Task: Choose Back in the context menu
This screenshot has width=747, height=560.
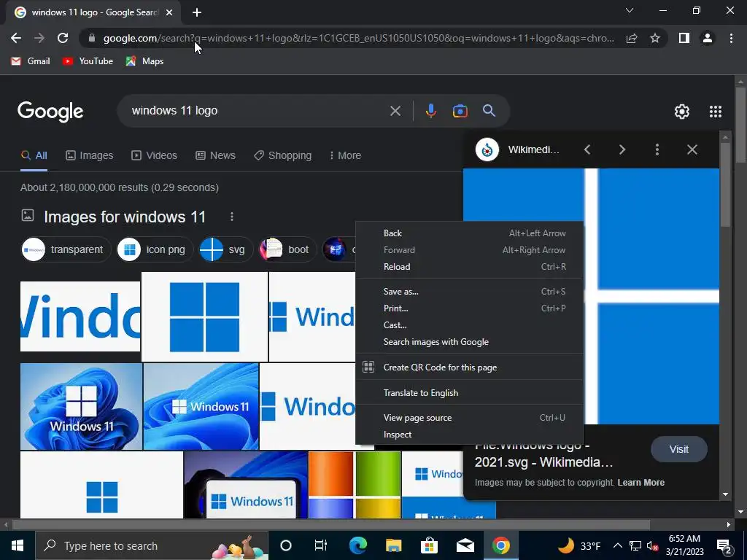Action: click(469, 233)
